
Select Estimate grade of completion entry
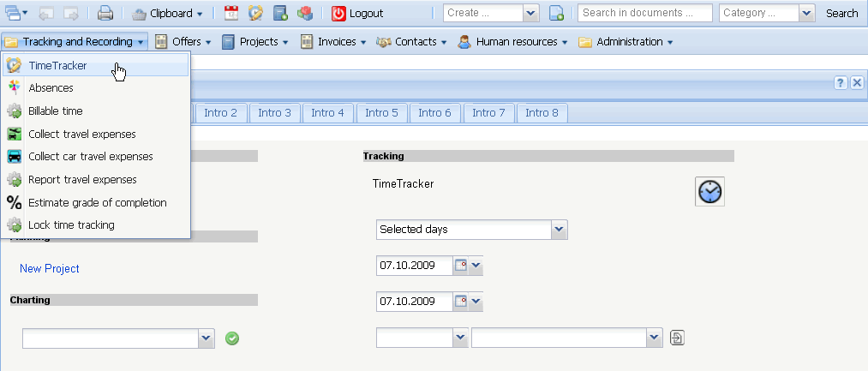click(x=96, y=203)
